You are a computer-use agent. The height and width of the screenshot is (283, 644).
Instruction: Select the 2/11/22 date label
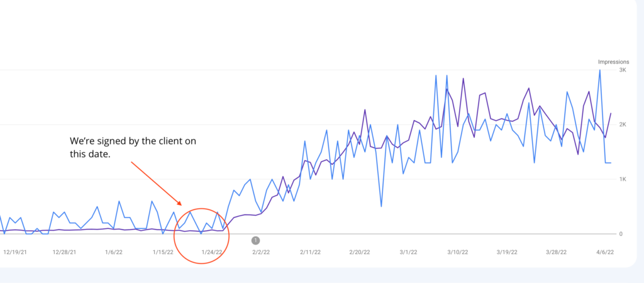[x=311, y=252]
